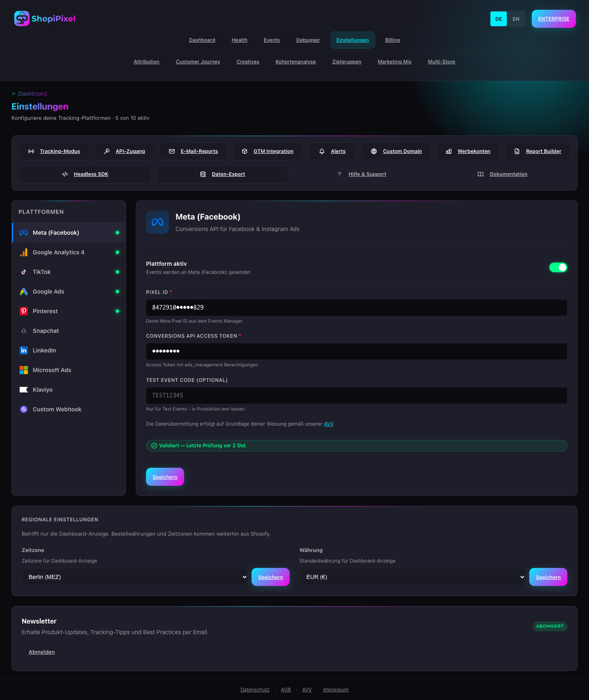
Task: Select Google Analytics 4 platform
Action: (x=58, y=252)
